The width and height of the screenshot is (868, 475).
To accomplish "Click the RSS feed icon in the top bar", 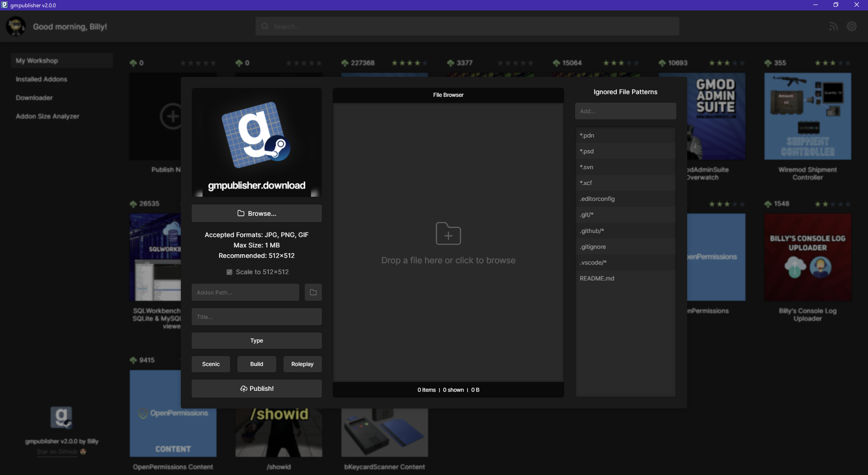I will click(833, 26).
